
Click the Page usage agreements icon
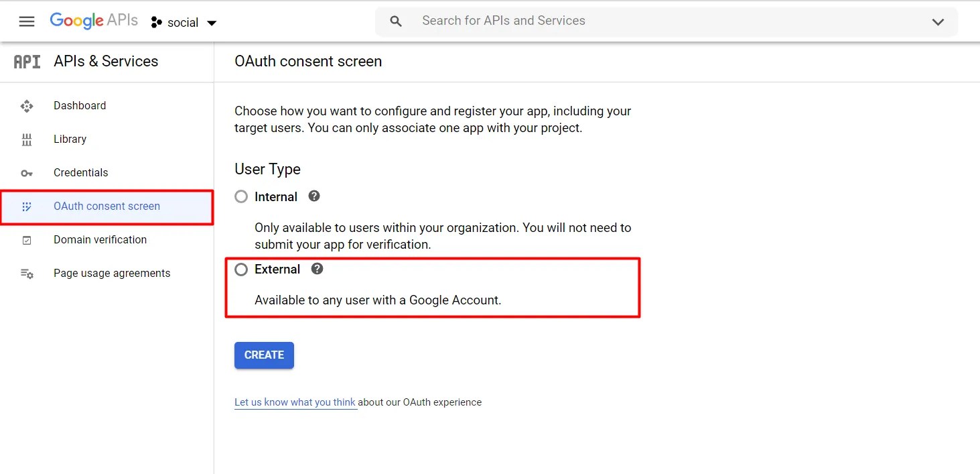[x=27, y=274]
